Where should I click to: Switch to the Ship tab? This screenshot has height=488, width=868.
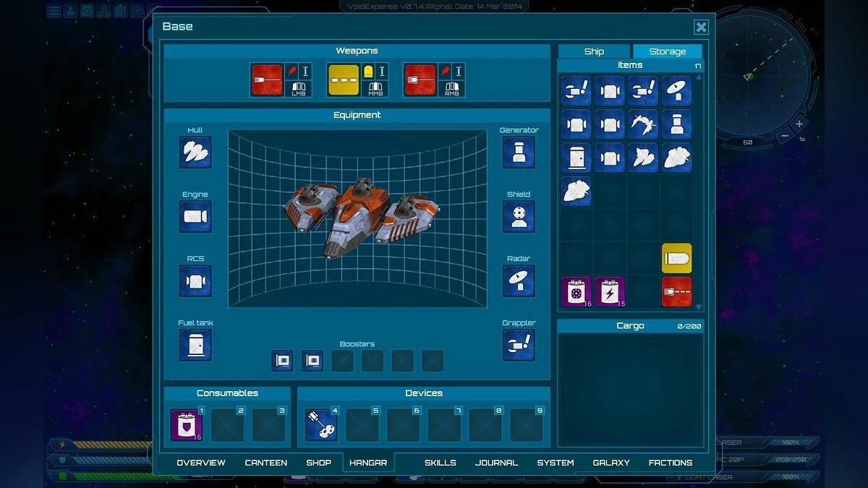click(594, 51)
